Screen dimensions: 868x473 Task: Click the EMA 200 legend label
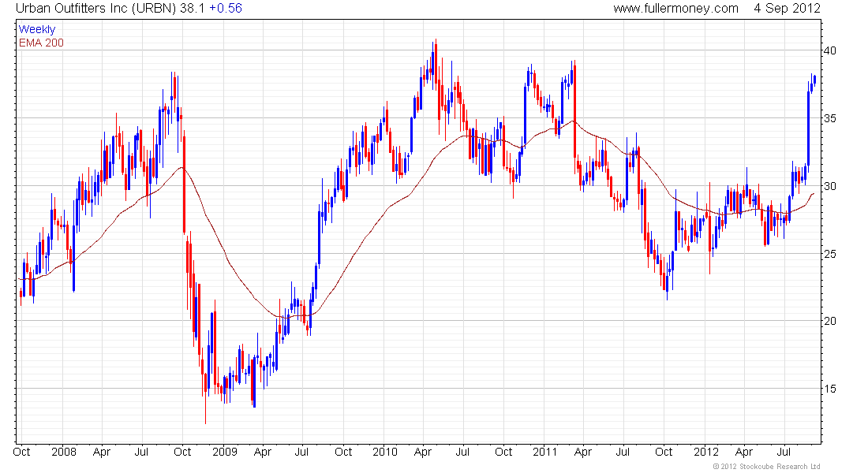(41, 43)
